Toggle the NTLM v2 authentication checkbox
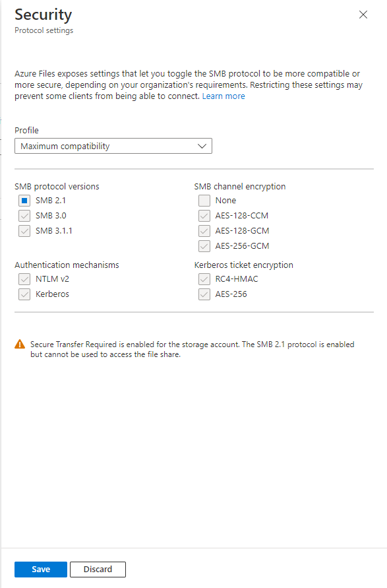387x588 pixels. click(24, 278)
